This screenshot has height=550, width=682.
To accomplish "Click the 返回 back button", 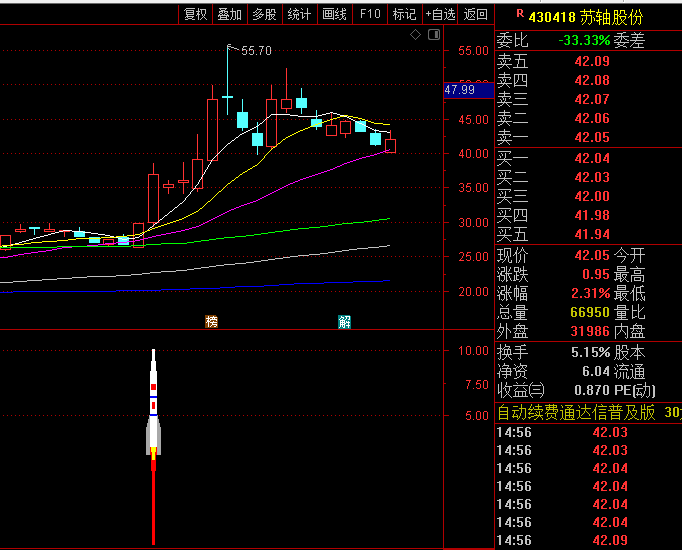I will 476,14.
